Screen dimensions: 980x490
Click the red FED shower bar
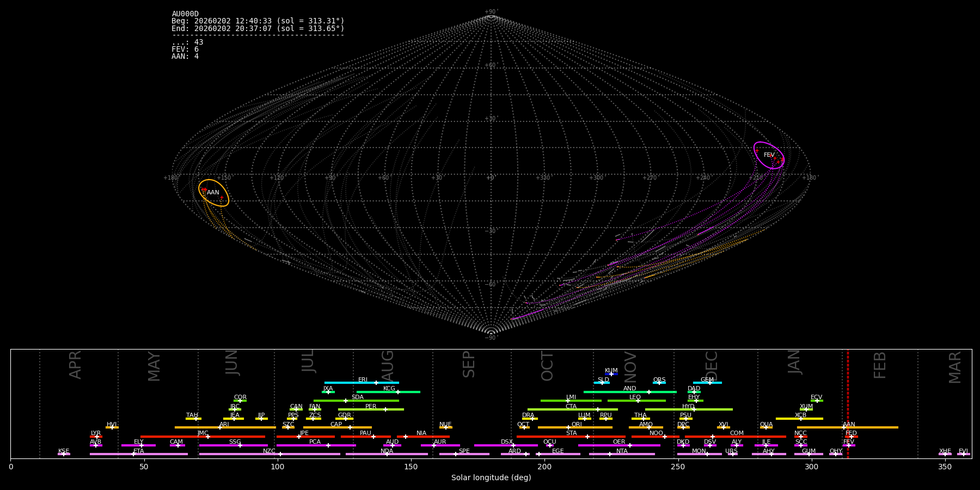[x=852, y=437]
